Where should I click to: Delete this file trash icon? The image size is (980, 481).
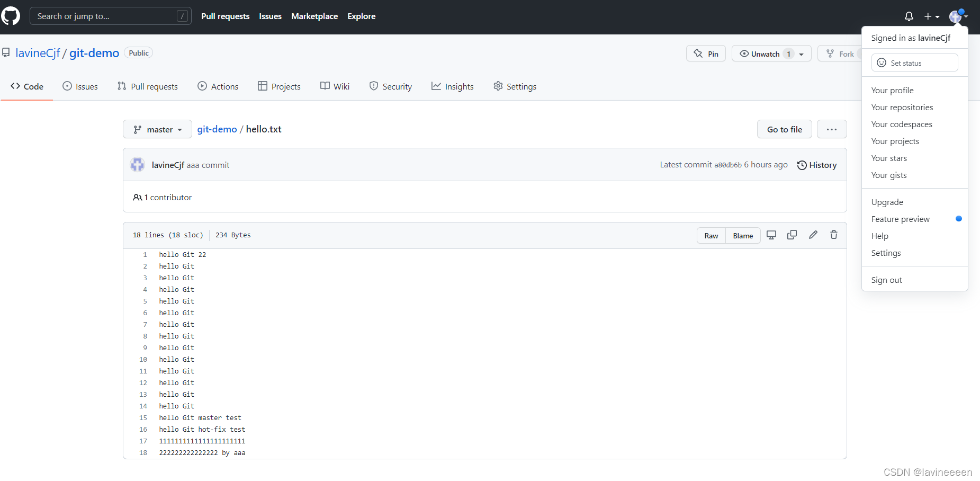point(834,235)
